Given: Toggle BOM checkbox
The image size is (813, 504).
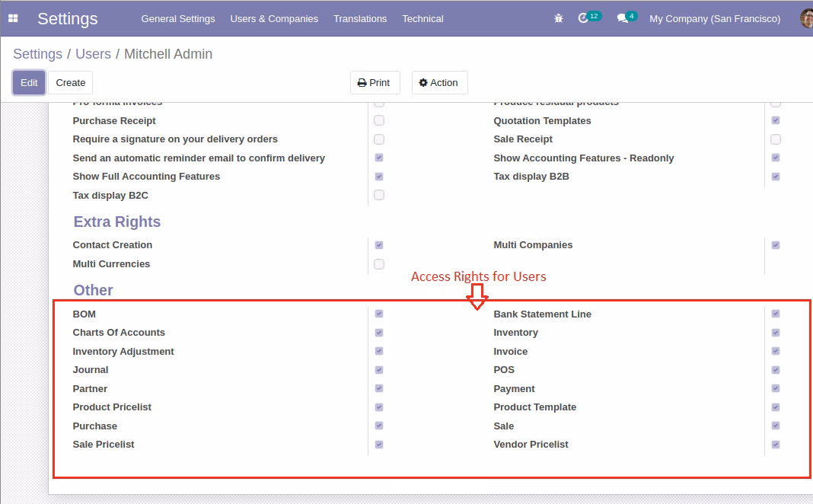Looking at the screenshot, I should (379, 314).
